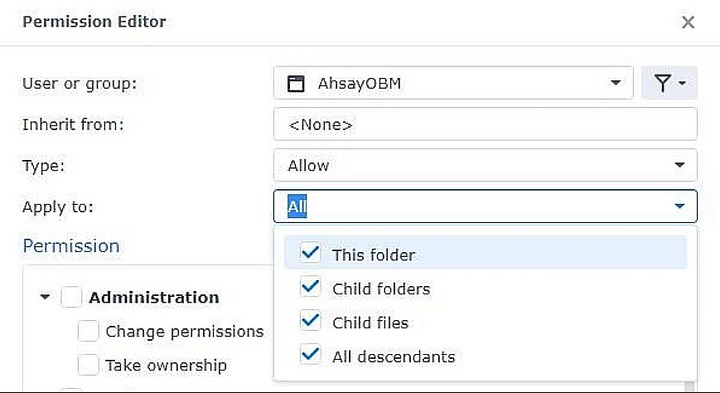Check the Take ownership box
Screen dimensions: 720x393
point(88,365)
